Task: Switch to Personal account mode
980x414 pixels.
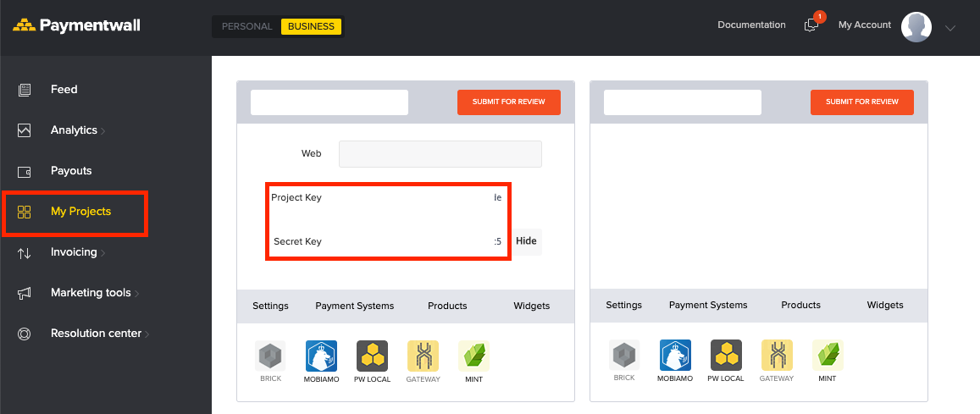Action: click(x=246, y=26)
